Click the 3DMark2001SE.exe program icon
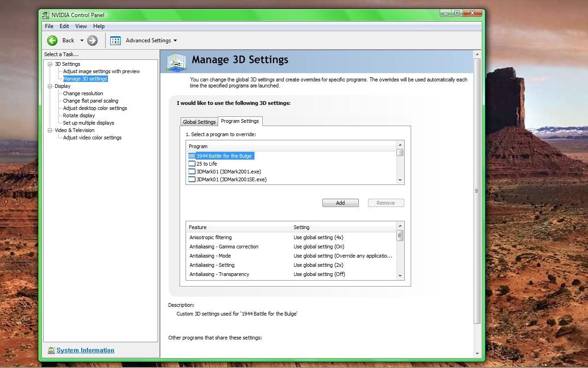588x368 pixels. coord(192,179)
